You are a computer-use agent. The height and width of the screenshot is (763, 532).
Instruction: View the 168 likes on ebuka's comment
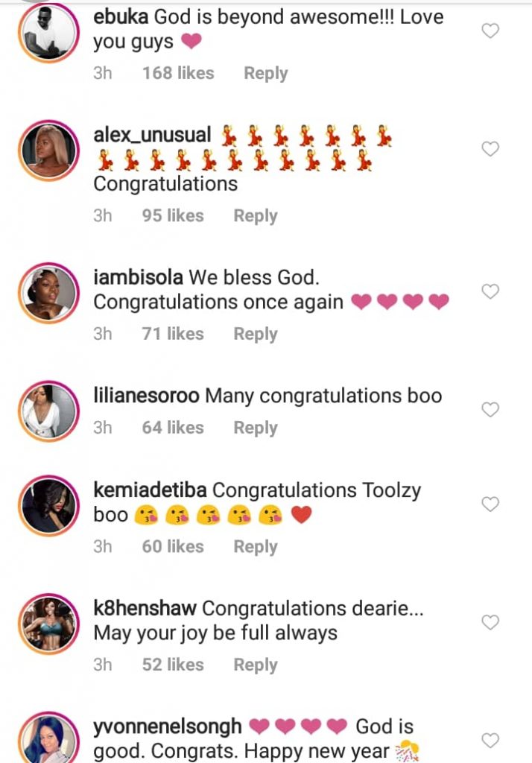pyautogui.click(x=178, y=73)
